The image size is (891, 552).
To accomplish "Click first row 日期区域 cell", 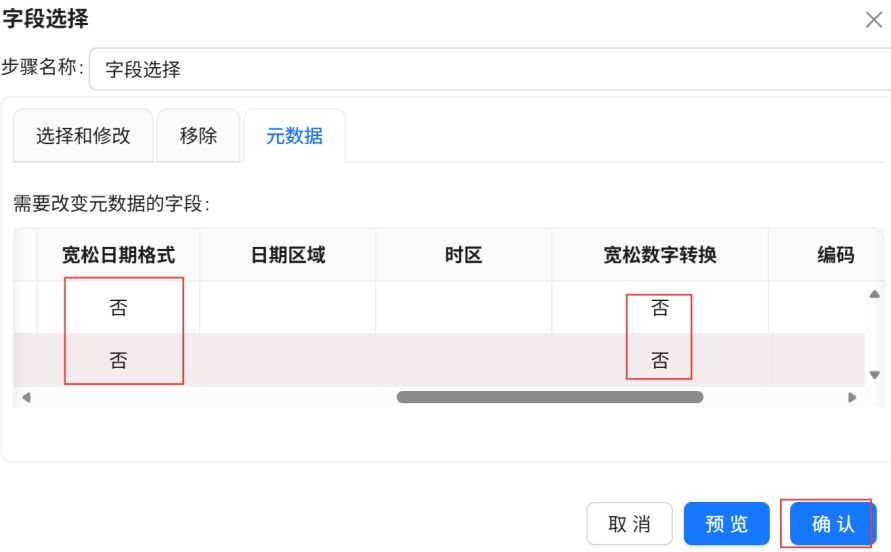I will point(288,307).
